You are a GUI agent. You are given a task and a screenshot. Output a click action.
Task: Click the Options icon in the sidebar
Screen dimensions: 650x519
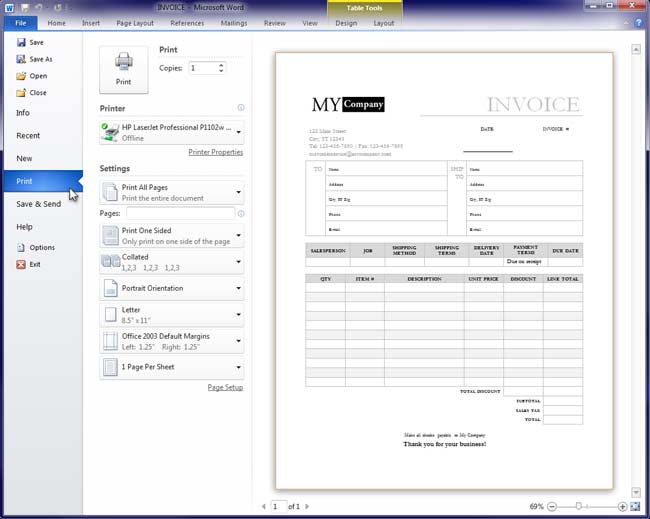[x=21, y=247]
